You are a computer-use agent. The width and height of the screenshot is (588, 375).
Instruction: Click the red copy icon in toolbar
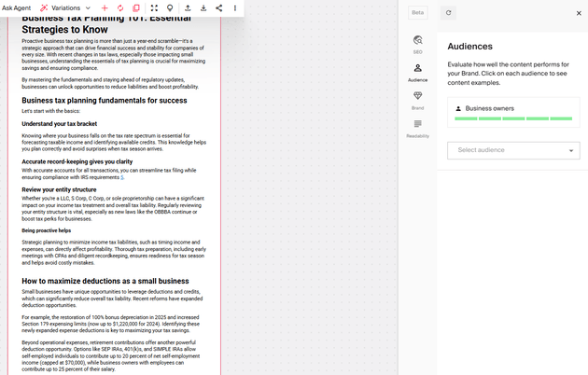pyautogui.click(x=136, y=7)
